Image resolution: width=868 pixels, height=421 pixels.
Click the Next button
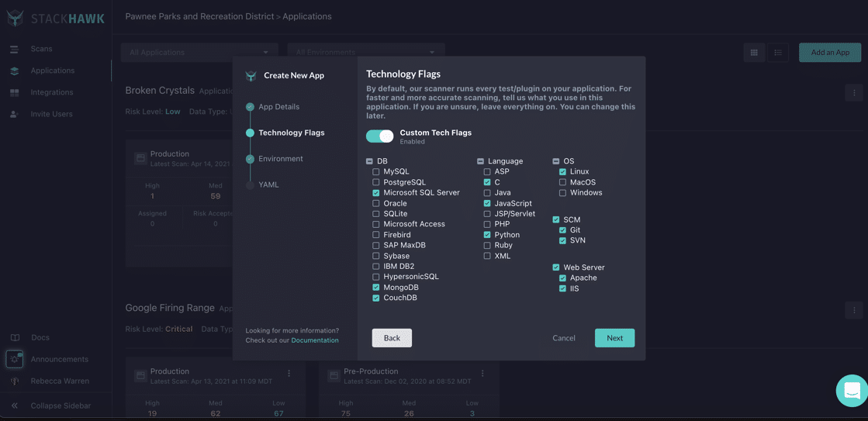coord(614,338)
